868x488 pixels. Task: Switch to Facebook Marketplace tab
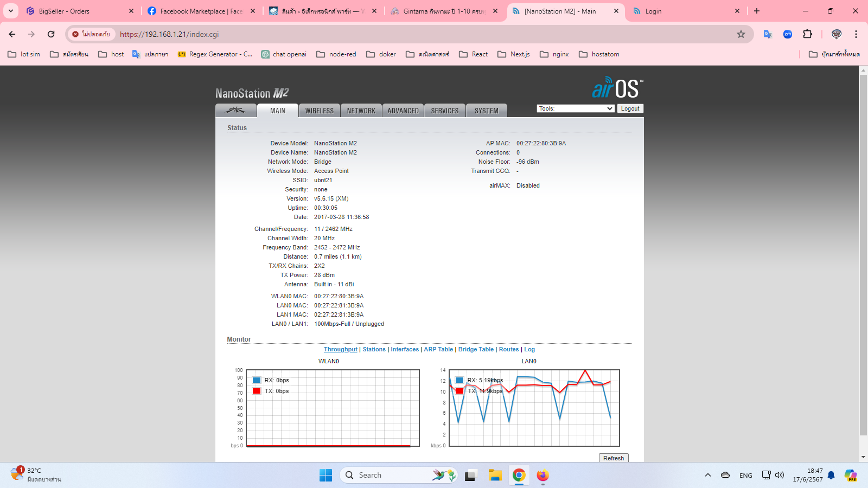(x=201, y=11)
